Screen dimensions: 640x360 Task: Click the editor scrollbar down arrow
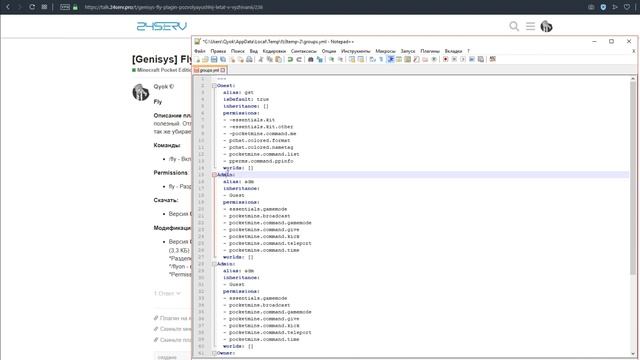[633, 354]
